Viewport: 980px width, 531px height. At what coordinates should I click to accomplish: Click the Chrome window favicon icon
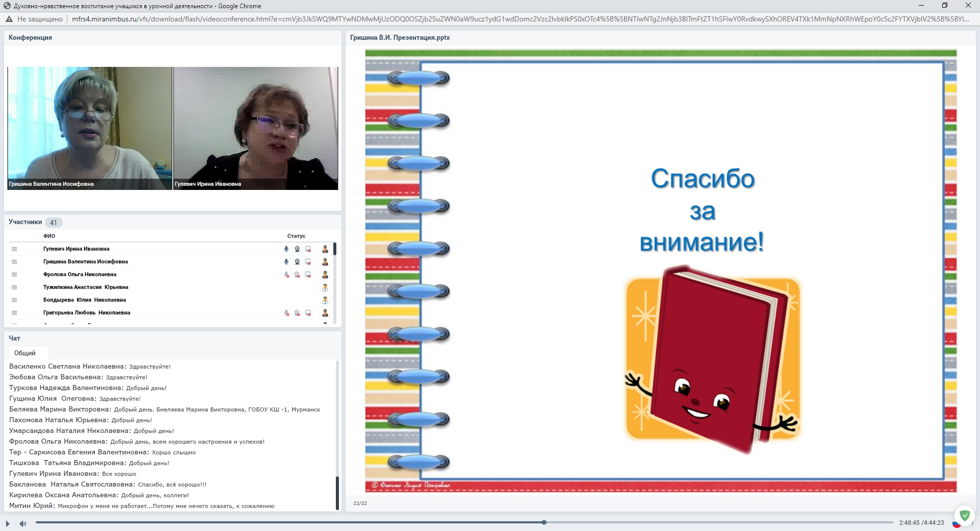point(7,6)
